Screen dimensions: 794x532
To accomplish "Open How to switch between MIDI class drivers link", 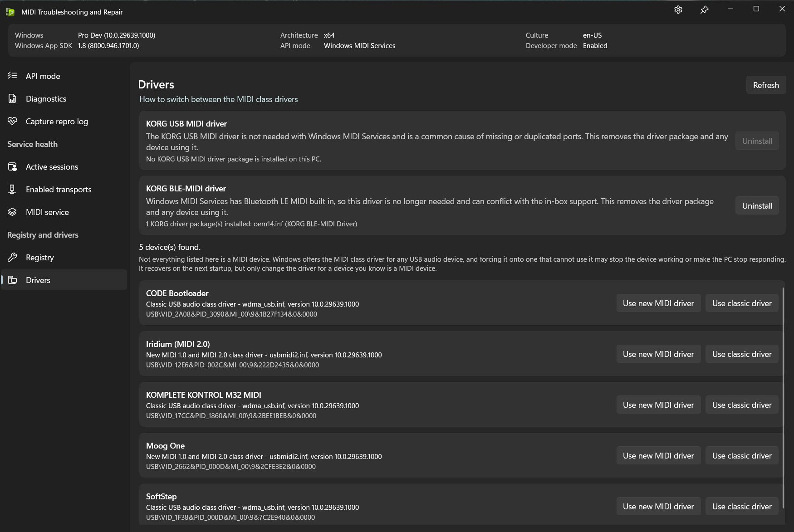I will pos(218,99).
